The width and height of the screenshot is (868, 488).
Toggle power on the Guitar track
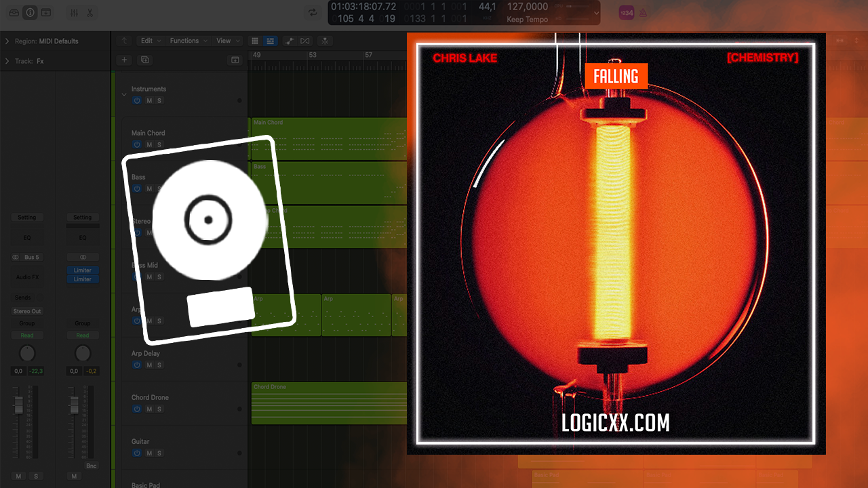tap(137, 453)
